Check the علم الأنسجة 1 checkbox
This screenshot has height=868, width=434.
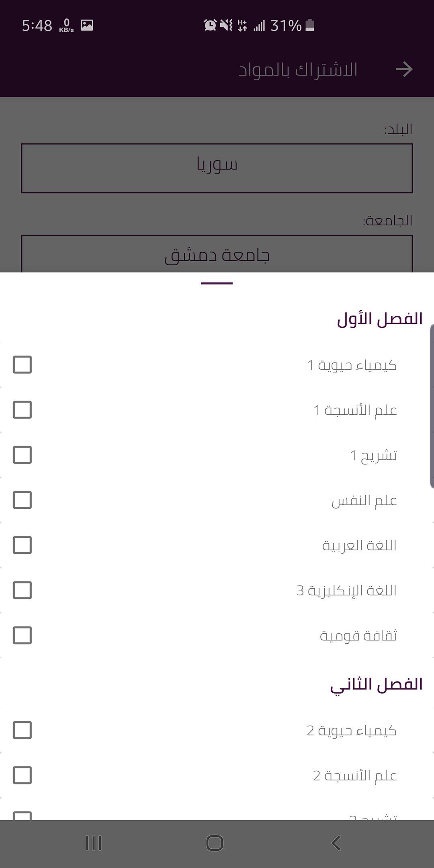(23, 409)
